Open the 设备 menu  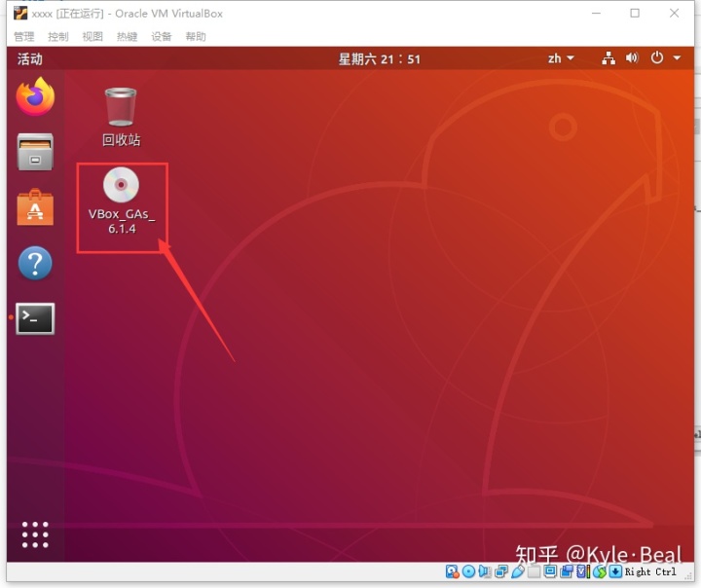(x=162, y=36)
